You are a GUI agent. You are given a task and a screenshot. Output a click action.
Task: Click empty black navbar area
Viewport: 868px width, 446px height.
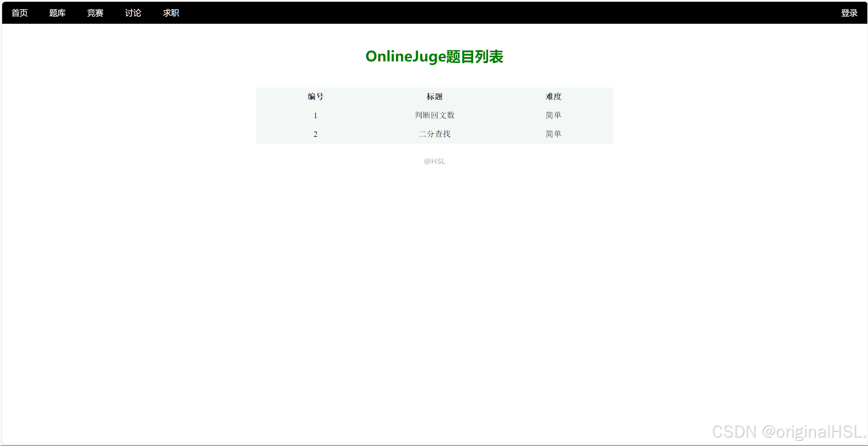475,13
